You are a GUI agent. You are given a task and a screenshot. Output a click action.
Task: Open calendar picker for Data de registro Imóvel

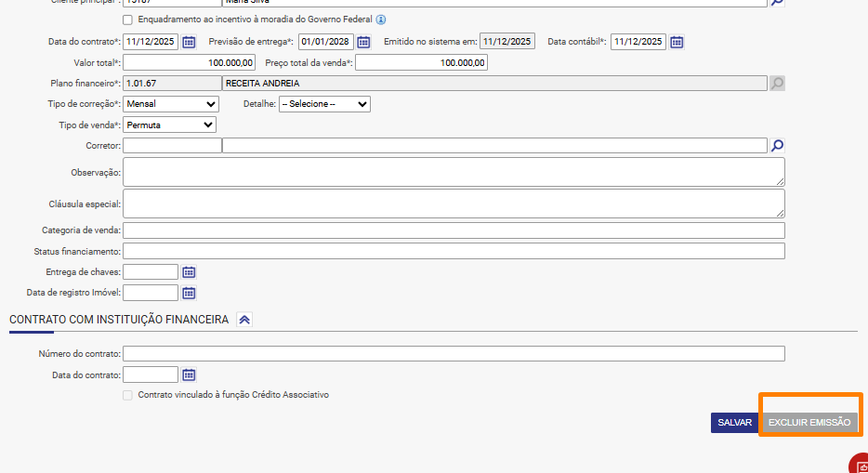click(189, 294)
